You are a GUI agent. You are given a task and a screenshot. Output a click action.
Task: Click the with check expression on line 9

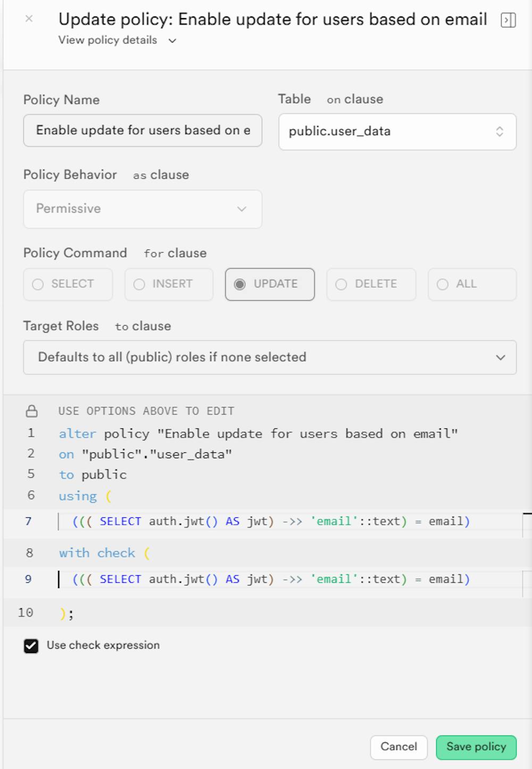[x=271, y=580]
